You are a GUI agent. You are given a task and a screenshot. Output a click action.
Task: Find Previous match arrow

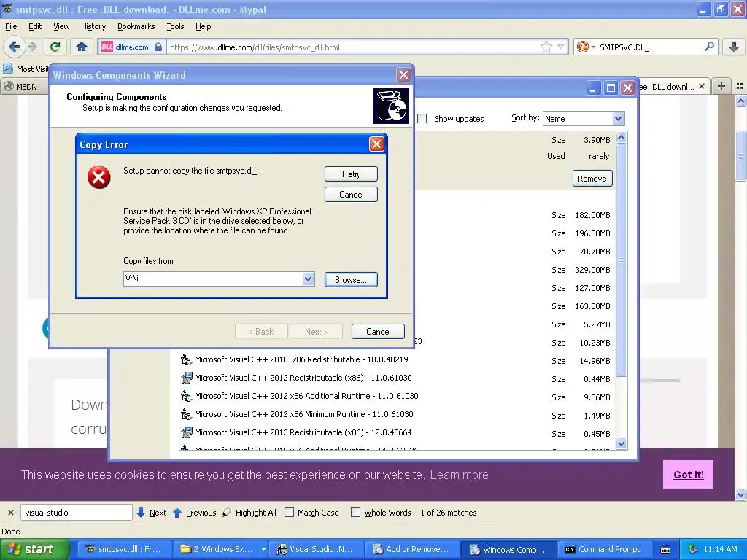[177, 513]
